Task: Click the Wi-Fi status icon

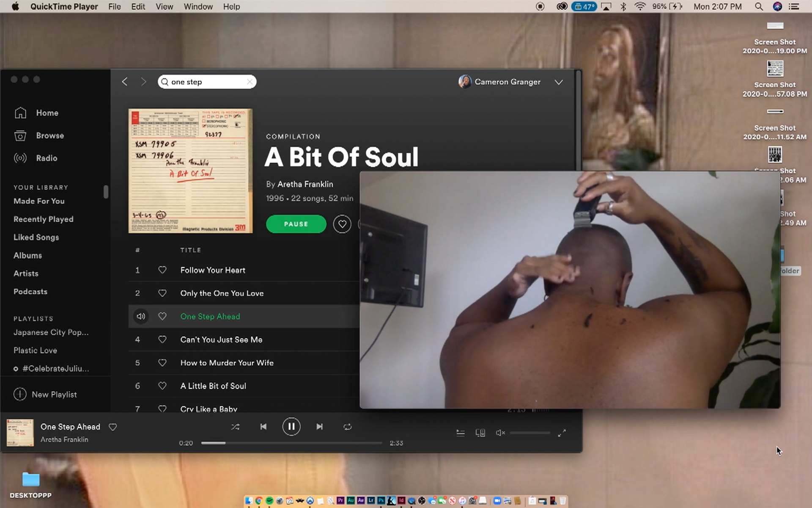Action: point(640,6)
